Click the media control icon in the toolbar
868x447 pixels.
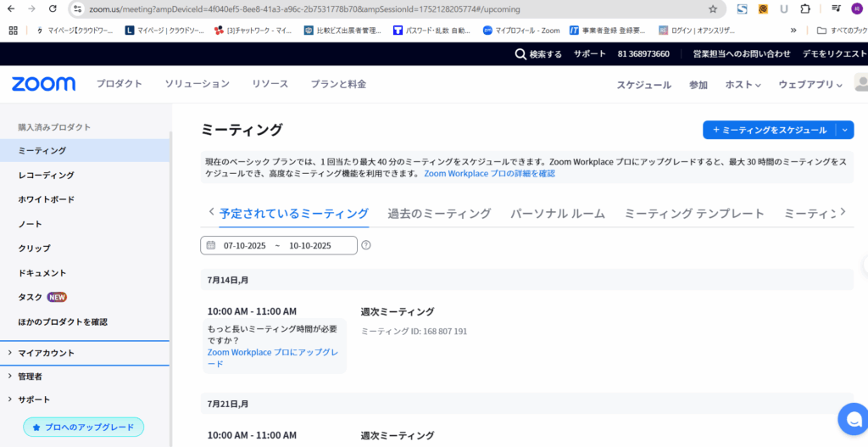click(836, 8)
